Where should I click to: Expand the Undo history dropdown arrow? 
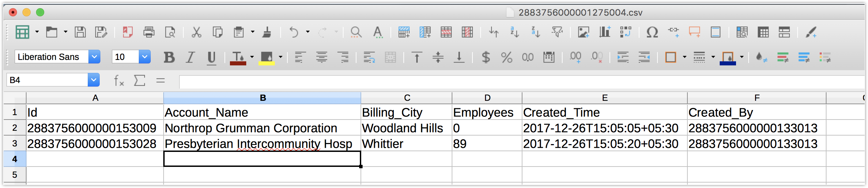pos(308,32)
